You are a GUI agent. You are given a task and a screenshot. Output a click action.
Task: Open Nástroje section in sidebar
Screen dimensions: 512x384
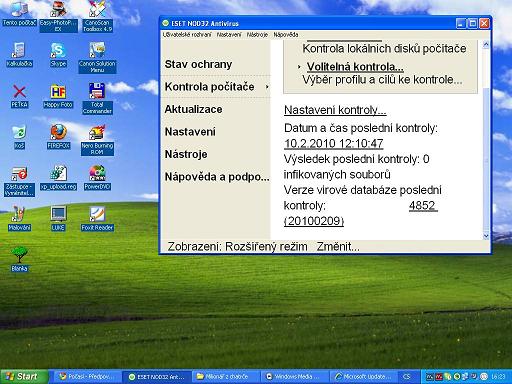pyautogui.click(x=186, y=154)
